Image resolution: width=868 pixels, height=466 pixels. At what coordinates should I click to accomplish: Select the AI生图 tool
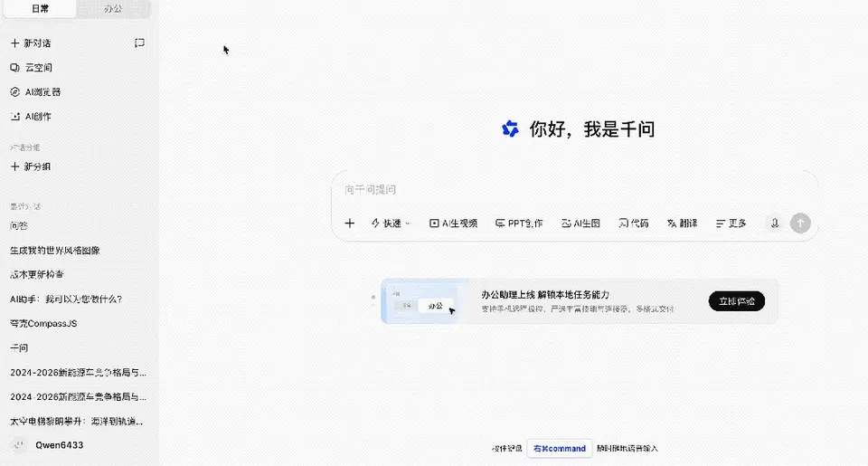tap(580, 223)
